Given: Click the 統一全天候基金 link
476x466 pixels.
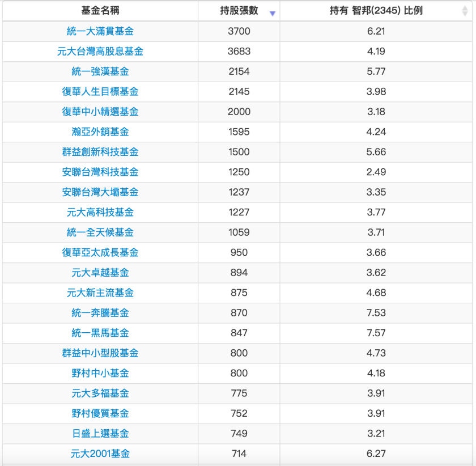Looking at the screenshot, I should 100,232.
